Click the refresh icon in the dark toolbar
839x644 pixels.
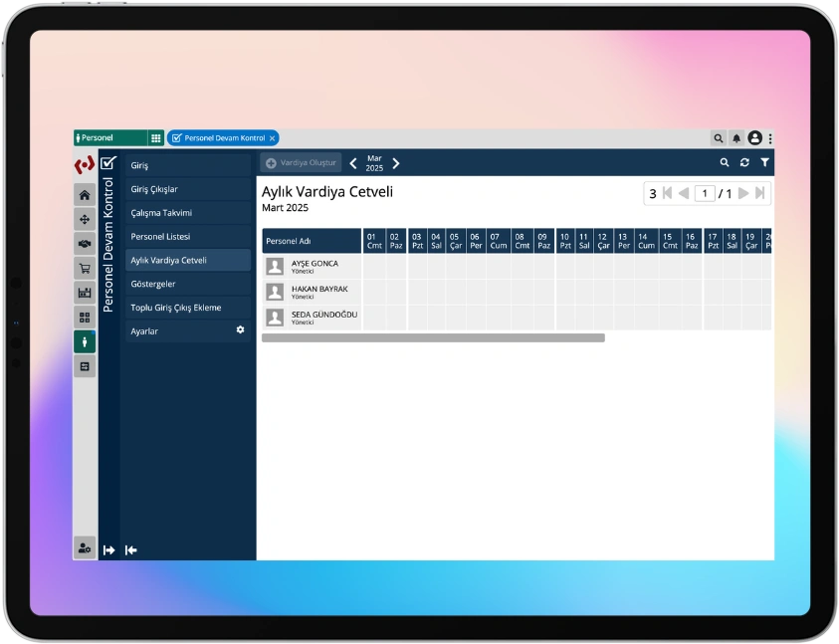(x=744, y=162)
